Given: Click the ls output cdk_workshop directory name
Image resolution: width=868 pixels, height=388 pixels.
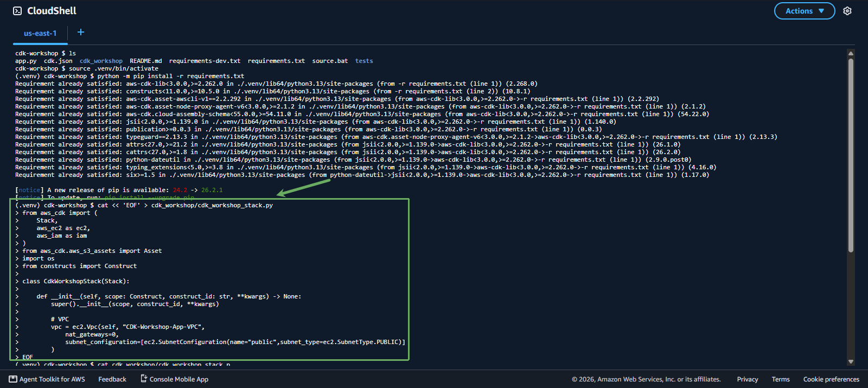Looking at the screenshot, I should pos(101,61).
